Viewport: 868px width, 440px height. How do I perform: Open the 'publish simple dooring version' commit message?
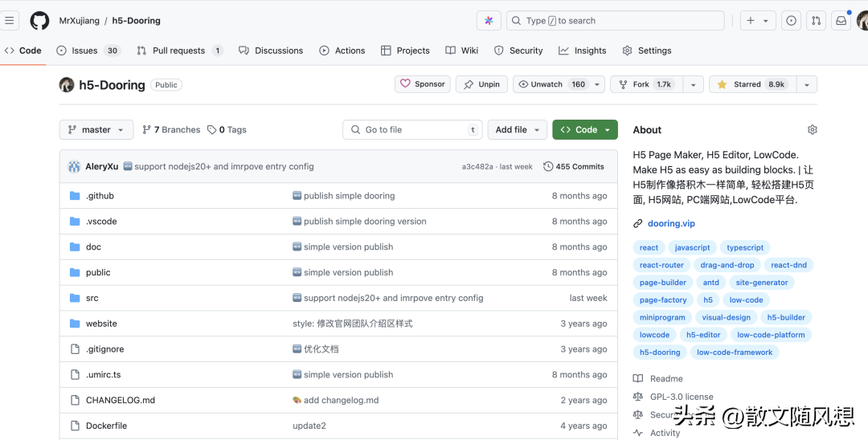pyautogui.click(x=365, y=221)
